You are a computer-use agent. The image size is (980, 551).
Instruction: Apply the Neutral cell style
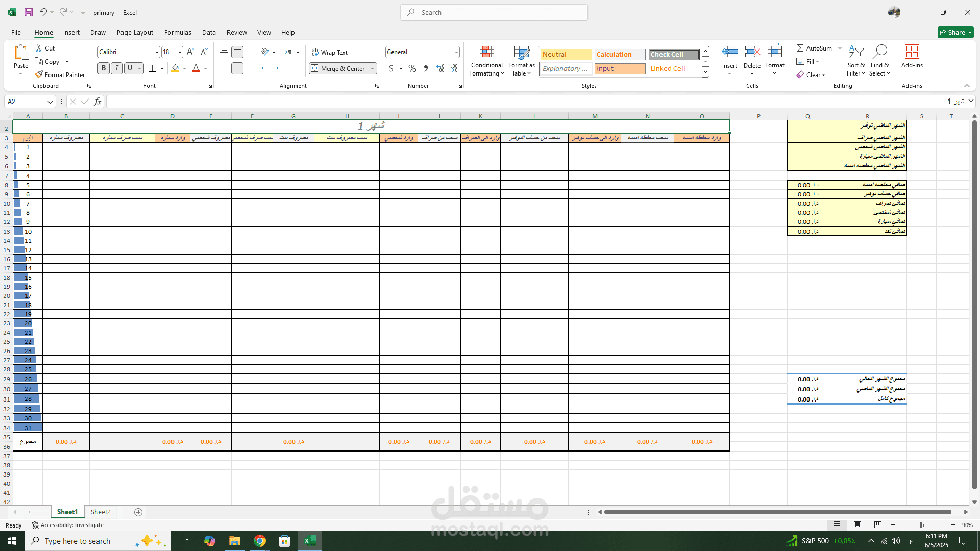(x=566, y=54)
